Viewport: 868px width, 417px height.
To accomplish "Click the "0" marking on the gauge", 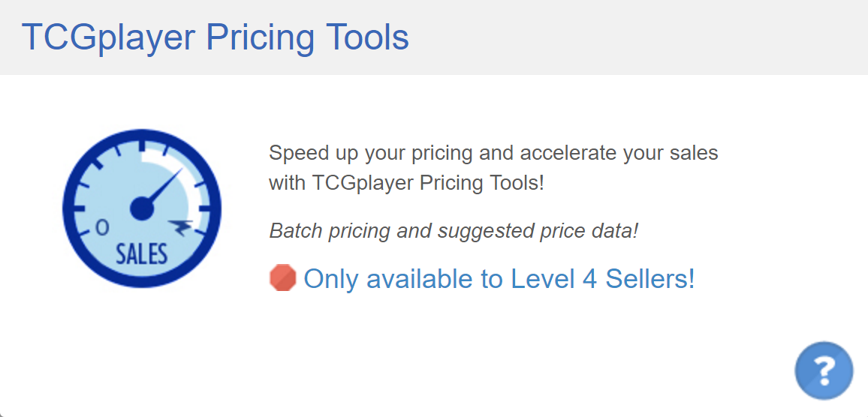I will [102, 227].
